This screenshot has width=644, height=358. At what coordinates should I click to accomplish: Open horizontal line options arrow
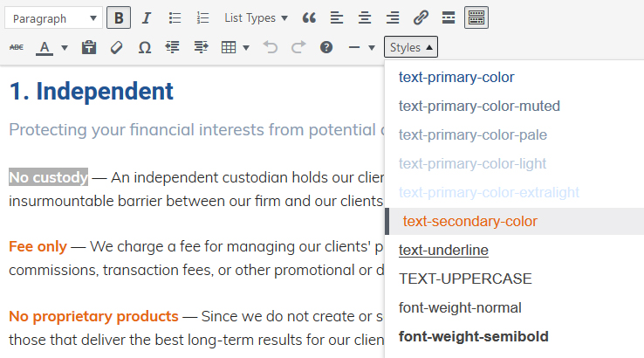click(x=372, y=48)
